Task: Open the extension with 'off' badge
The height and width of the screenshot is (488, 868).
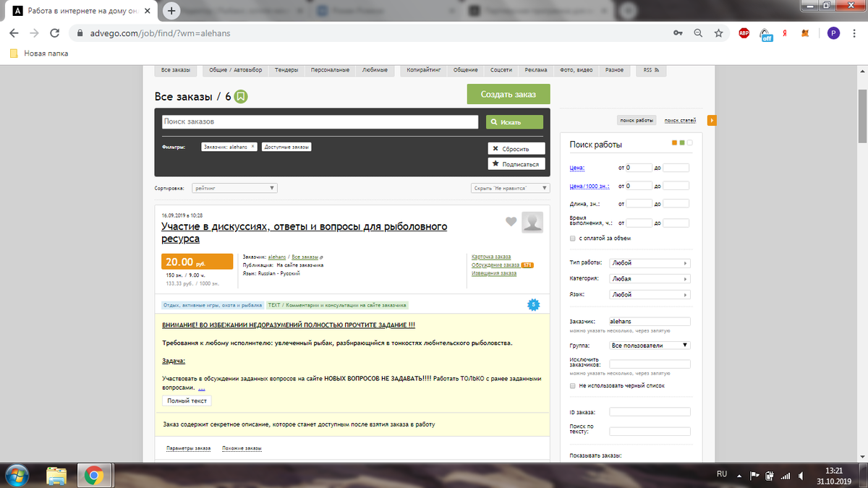Action: coord(766,34)
